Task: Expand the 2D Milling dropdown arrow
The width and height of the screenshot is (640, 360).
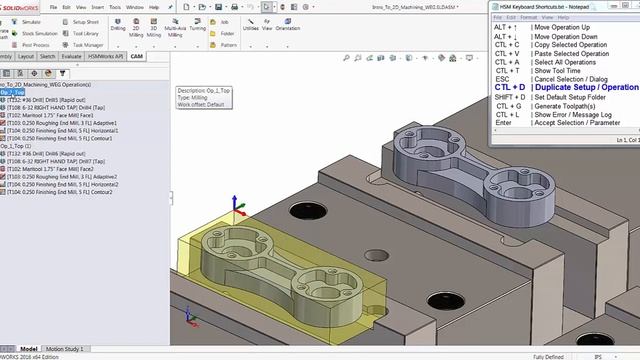Action: coord(136,46)
